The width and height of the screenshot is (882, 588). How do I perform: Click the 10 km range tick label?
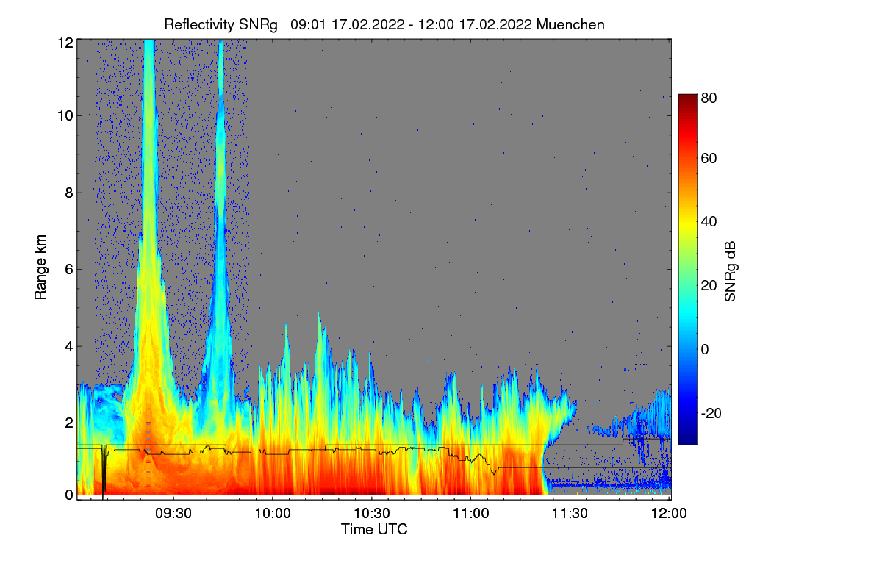pyautogui.click(x=65, y=115)
